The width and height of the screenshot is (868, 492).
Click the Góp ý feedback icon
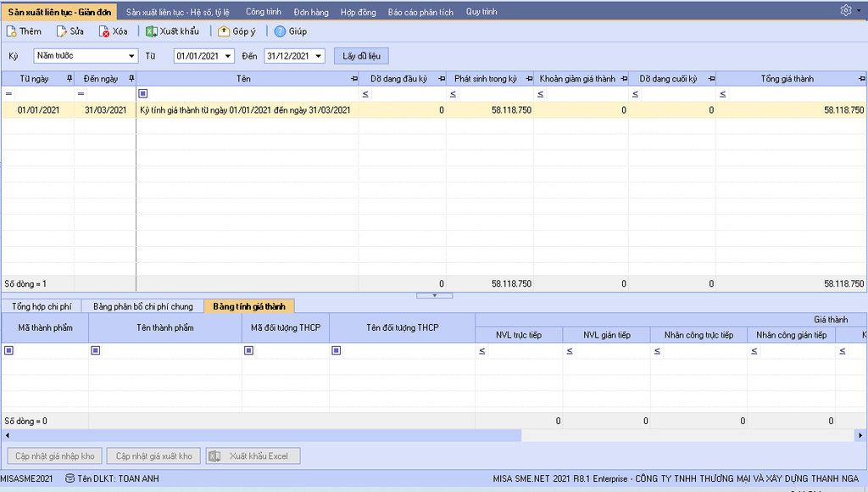224,31
